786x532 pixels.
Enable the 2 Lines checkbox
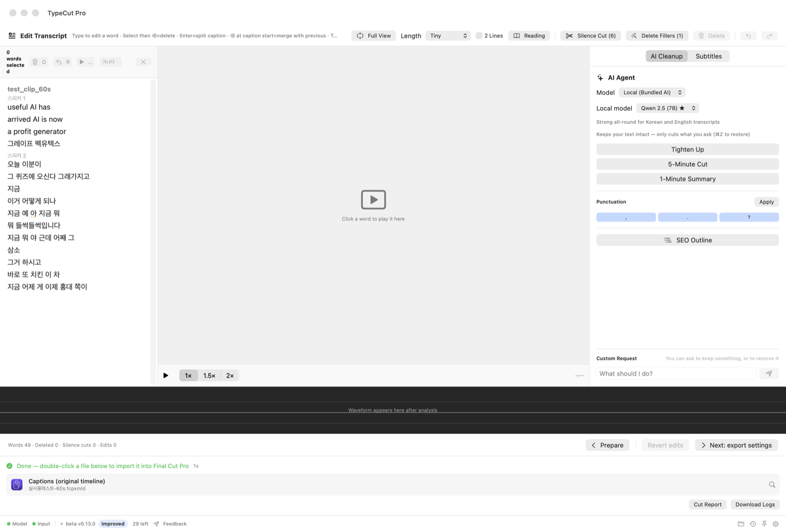(x=479, y=36)
